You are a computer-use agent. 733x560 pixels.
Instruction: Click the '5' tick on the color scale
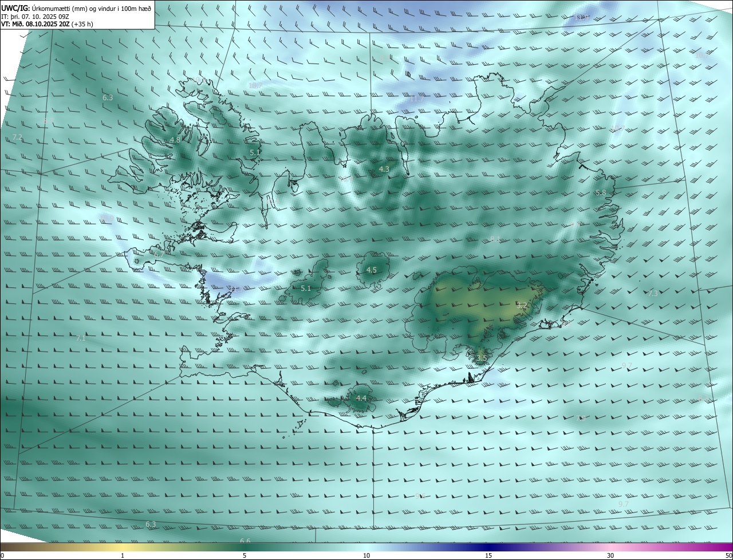[x=245, y=555]
